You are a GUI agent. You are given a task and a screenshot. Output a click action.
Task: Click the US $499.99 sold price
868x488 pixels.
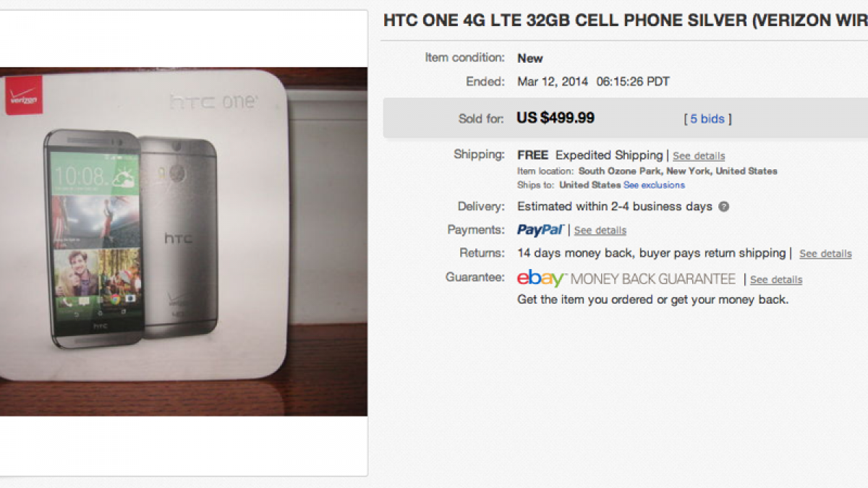click(556, 118)
